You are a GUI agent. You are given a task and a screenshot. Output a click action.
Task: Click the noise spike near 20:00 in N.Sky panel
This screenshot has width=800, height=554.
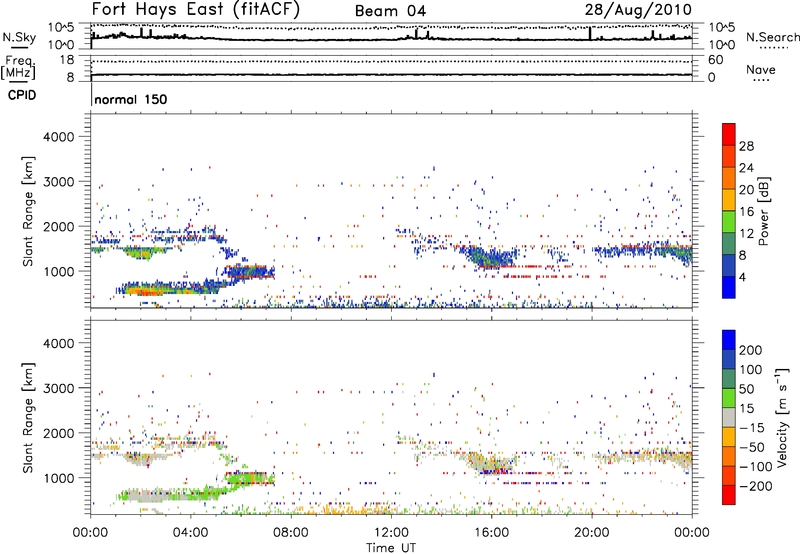(x=590, y=33)
